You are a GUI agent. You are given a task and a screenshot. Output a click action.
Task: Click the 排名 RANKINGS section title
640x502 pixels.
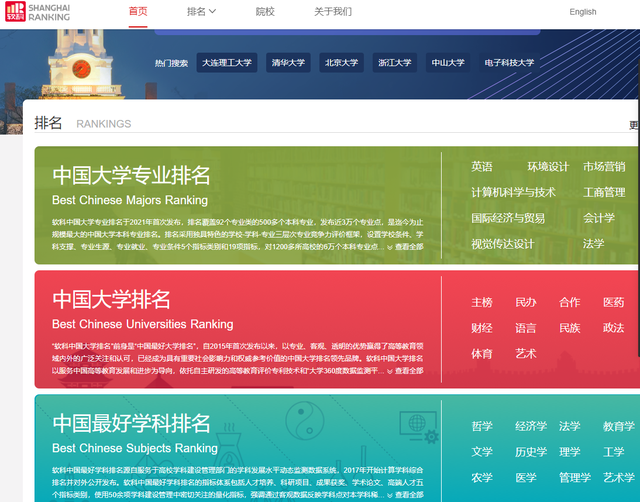click(83, 123)
